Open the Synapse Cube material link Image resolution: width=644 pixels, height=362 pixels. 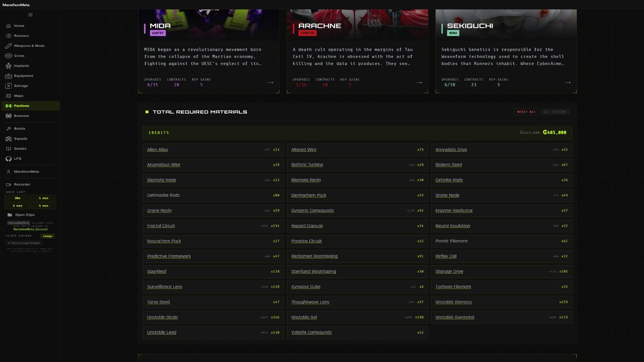tap(306, 287)
